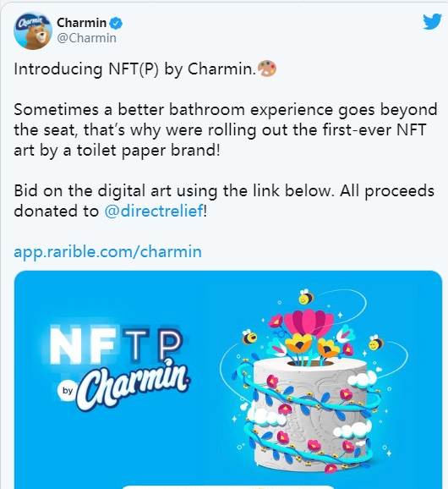The width and height of the screenshot is (448, 489).
Task: Click the blue verified badge
Action: [117, 24]
